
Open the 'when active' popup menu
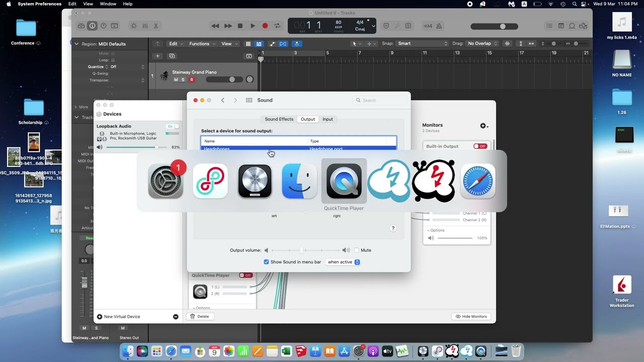(x=344, y=262)
